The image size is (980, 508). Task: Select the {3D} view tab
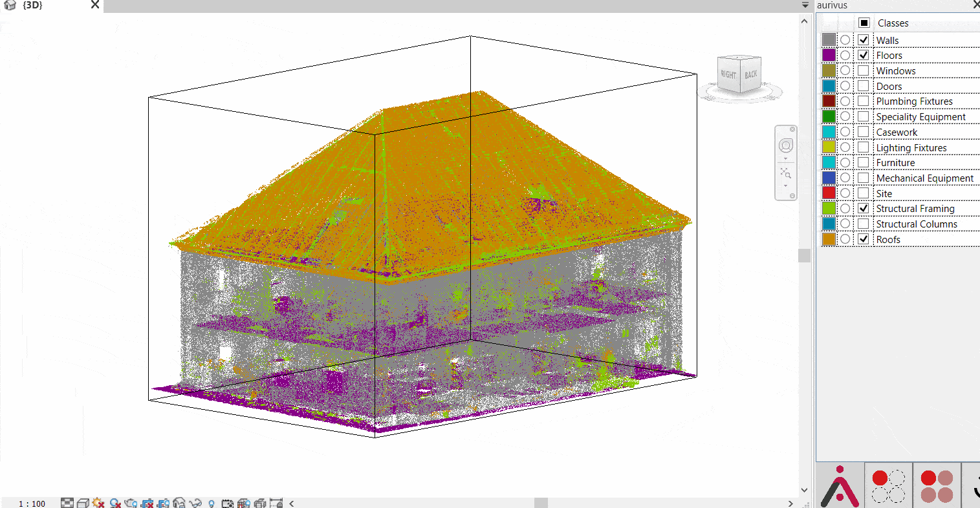pos(32,5)
